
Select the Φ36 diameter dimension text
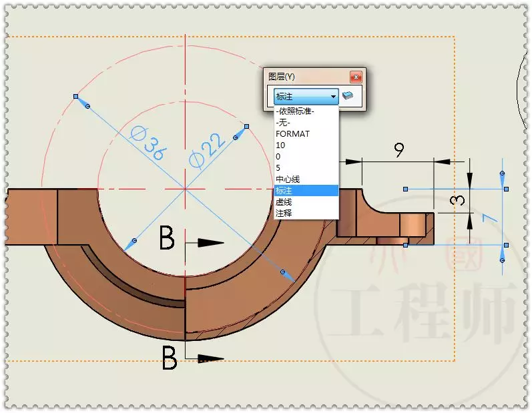pyautogui.click(x=149, y=143)
